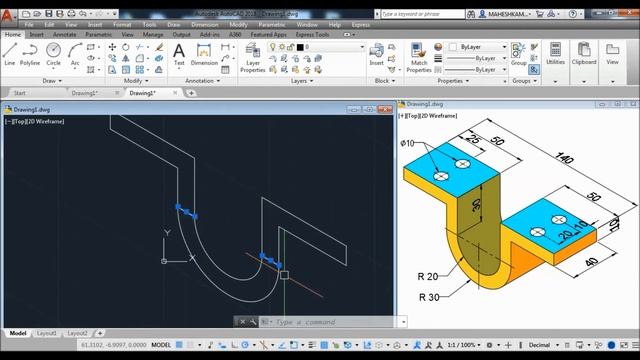Expand the Properties panel dropdown
The width and height of the screenshot is (640, 360).
click(x=453, y=81)
